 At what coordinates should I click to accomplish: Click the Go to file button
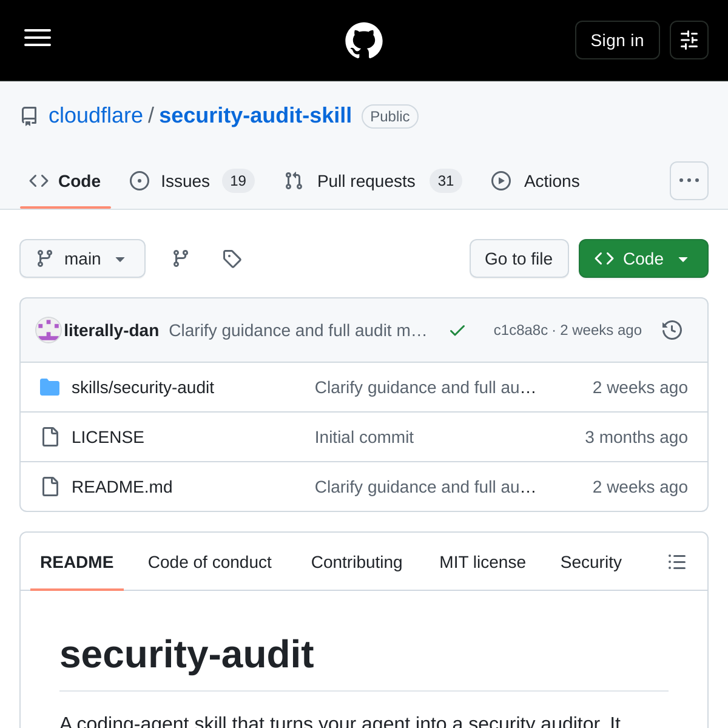(x=519, y=258)
